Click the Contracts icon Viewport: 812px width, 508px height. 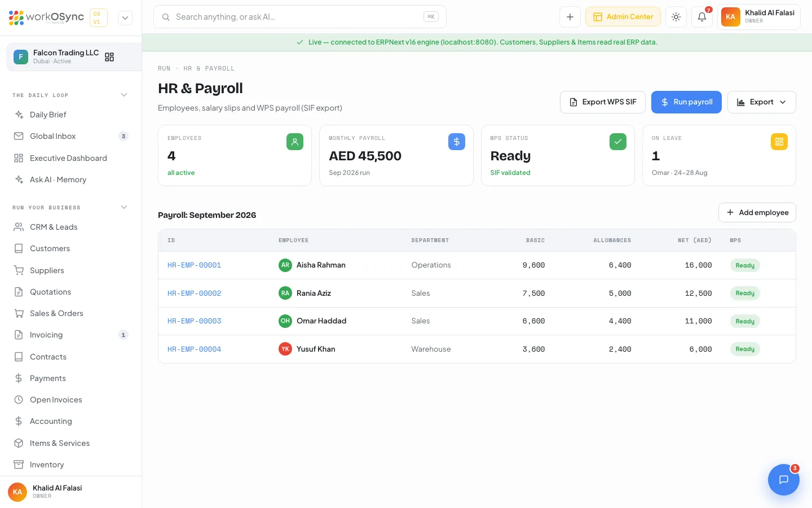(19, 357)
